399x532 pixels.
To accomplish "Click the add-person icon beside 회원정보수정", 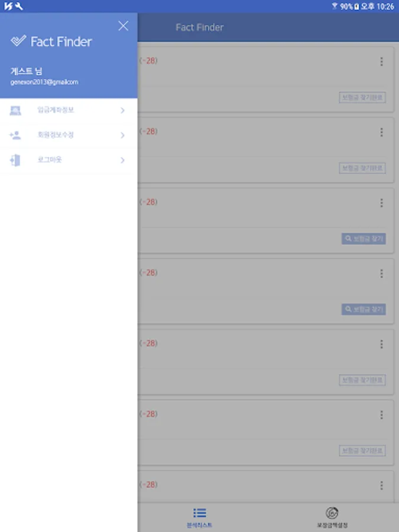I will tap(15, 135).
